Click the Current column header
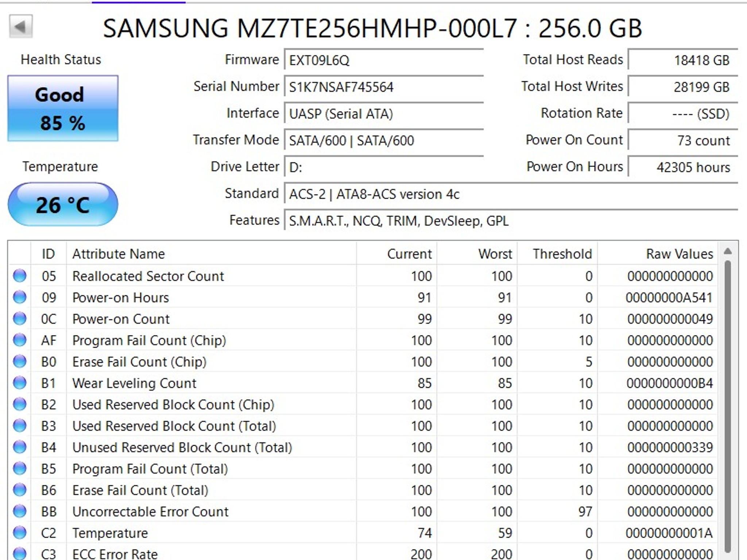Viewport: 747px width, 560px height. [x=397, y=254]
